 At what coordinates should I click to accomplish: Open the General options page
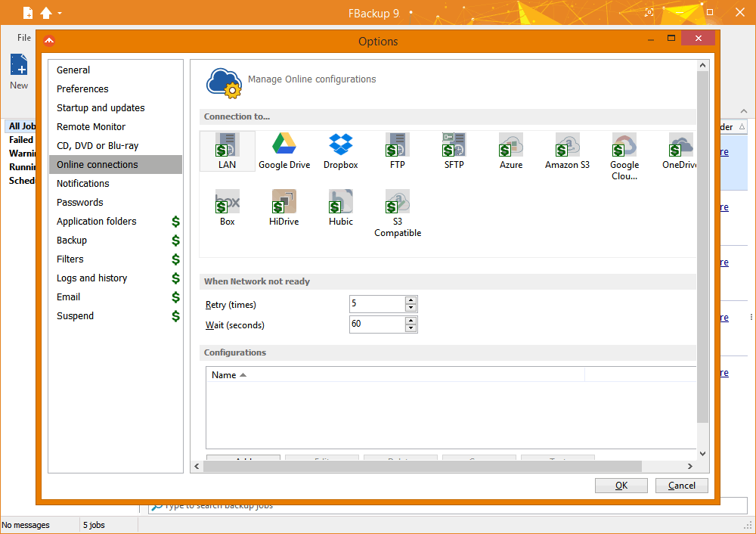(116, 70)
